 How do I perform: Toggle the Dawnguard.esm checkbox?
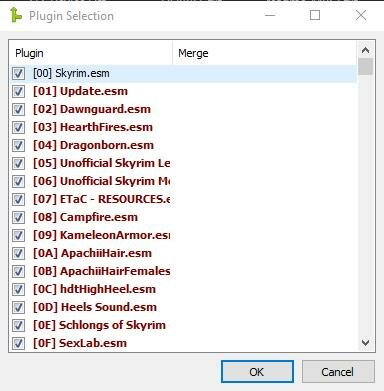pos(18,109)
